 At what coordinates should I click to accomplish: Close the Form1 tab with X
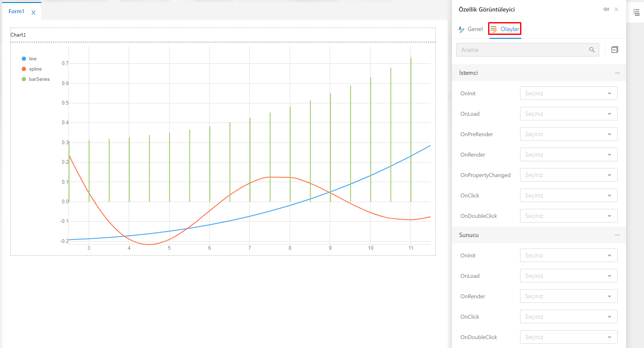pyautogui.click(x=33, y=13)
